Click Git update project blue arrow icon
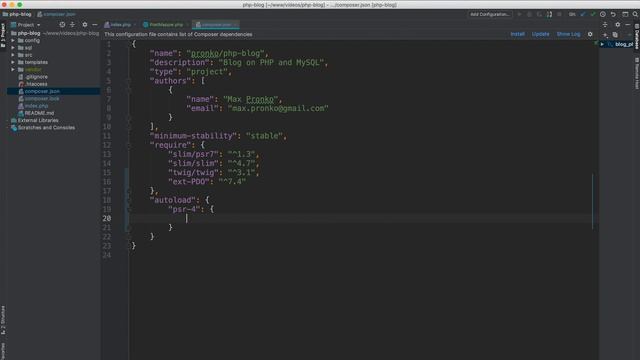 583,14
